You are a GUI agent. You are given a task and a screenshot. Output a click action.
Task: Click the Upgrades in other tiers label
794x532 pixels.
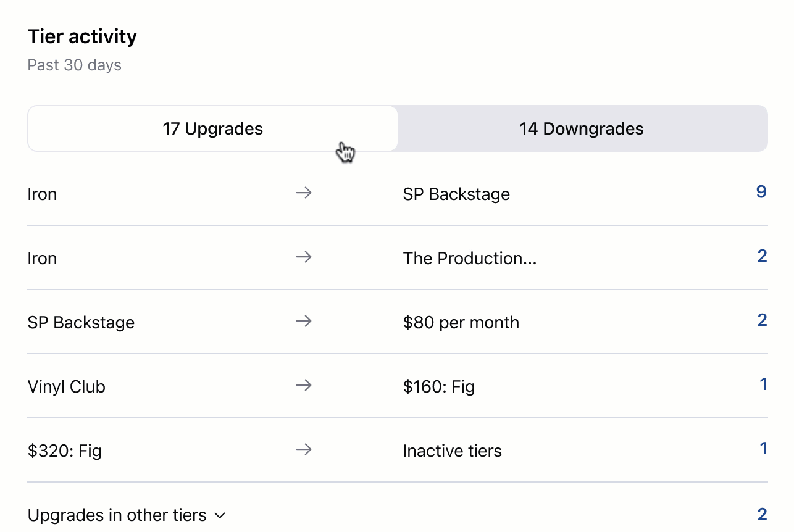[117, 515]
